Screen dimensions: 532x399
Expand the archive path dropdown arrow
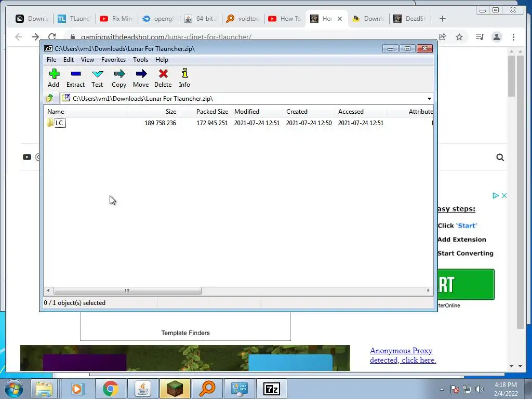429,99
